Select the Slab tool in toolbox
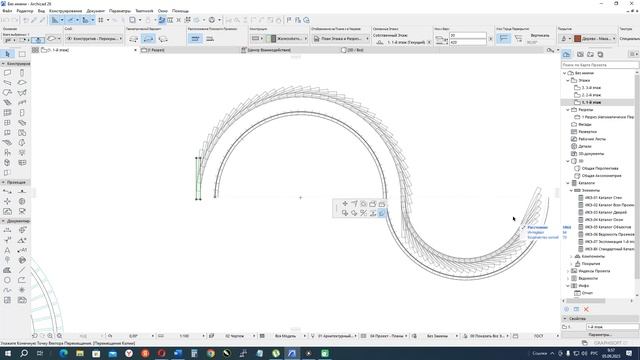Image resolution: width=640 pixels, height=360 pixels. point(22,82)
